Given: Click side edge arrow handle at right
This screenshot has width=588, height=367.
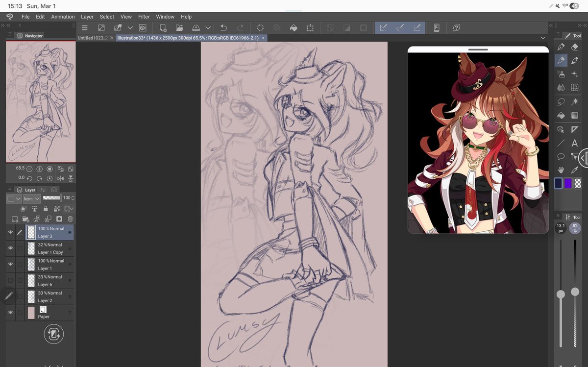Looking at the screenshot, I should 583,158.
